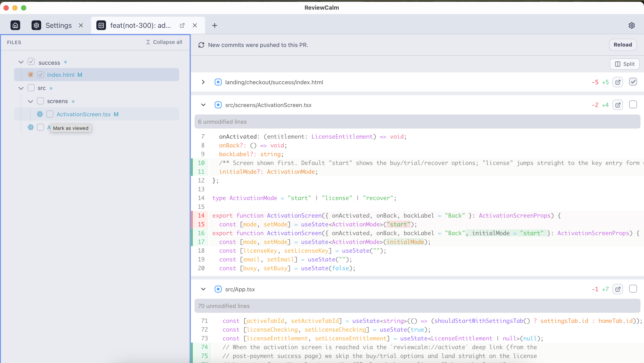The height and width of the screenshot is (363, 644).
Task: Collapse src/App.tsx diff
Action: (203, 289)
